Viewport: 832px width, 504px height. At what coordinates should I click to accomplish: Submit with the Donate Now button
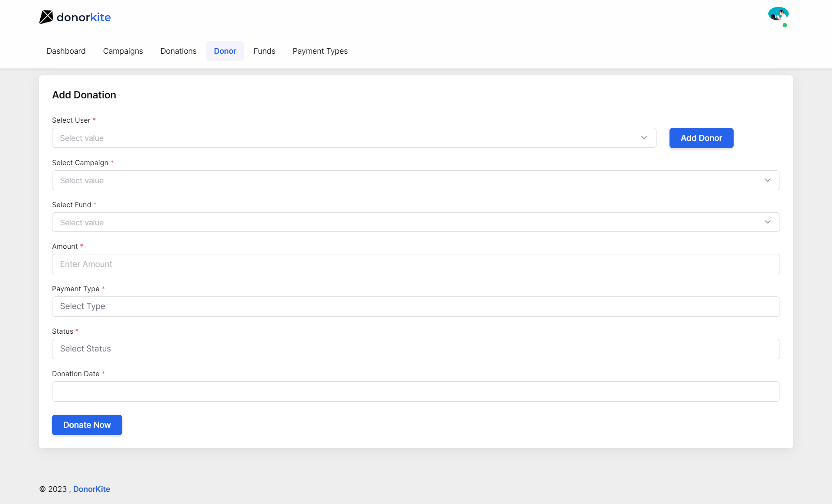coord(87,425)
